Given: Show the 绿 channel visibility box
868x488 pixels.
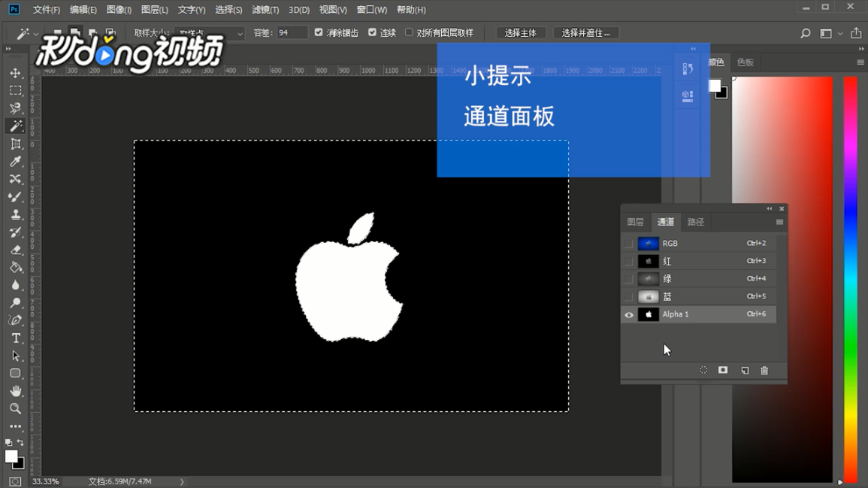Looking at the screenshot, I should [x=628, y=279].
